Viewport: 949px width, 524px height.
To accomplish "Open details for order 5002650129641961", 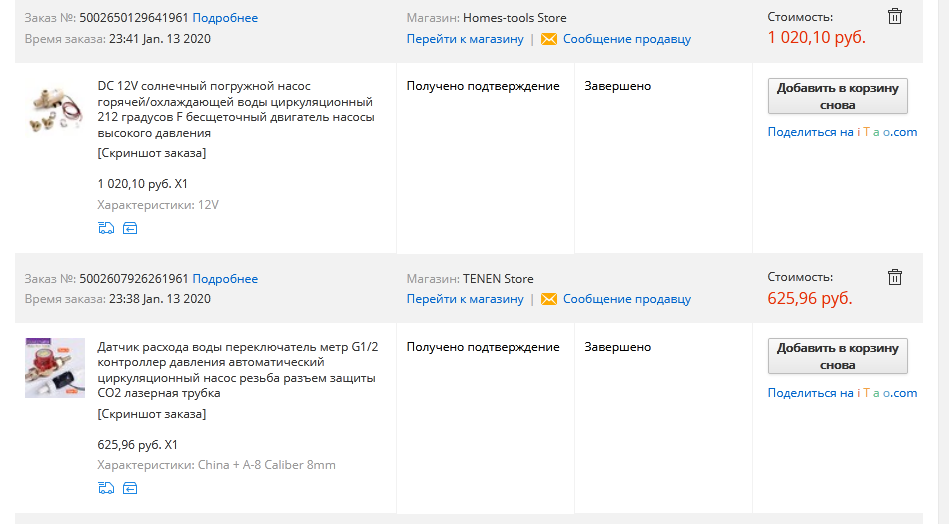I will [225, 18].
